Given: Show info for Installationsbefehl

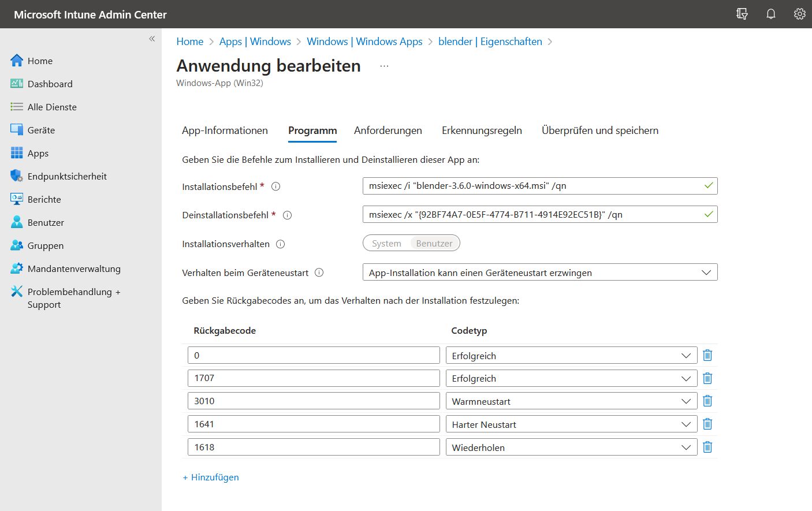Looking at the screenshot, I should click(x=276, y=187).
